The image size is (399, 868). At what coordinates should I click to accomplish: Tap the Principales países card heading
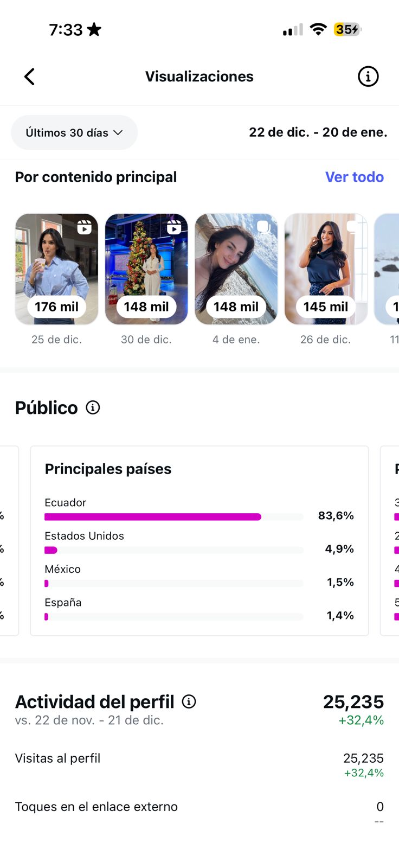[x=108, y=469]
